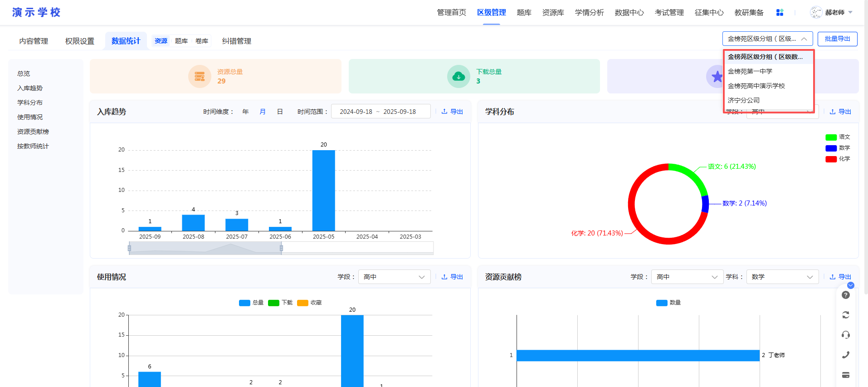Viewport: 868px width, 387px height.
Task: Open the apps grid icon in header
Action: click(x=780, y=13)
